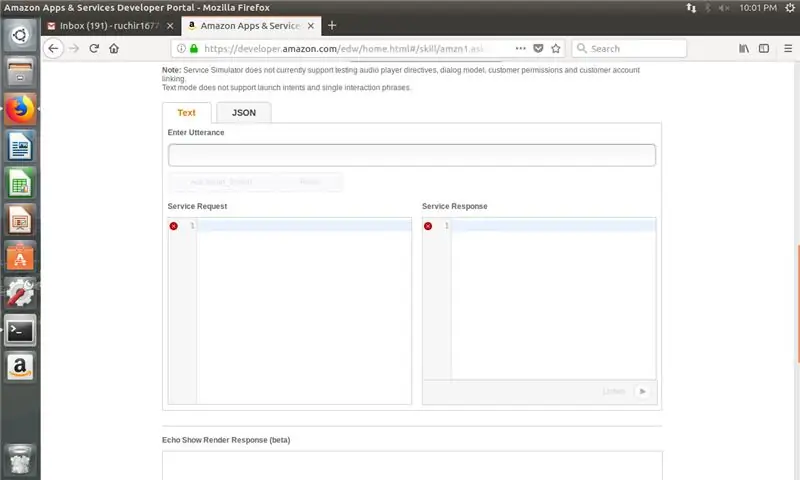The image size is (800, 480).
Task: Open the 10:01 PM clock menu
Action: [758, 8]
